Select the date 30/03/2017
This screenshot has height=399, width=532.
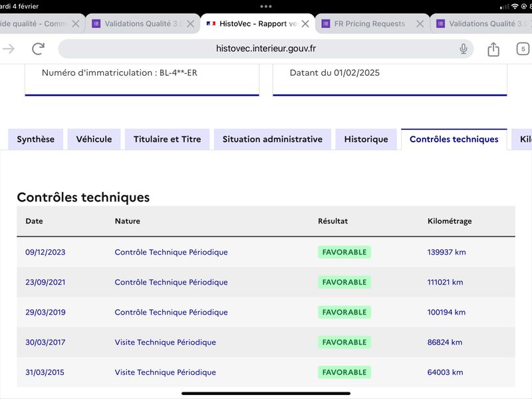45,342
